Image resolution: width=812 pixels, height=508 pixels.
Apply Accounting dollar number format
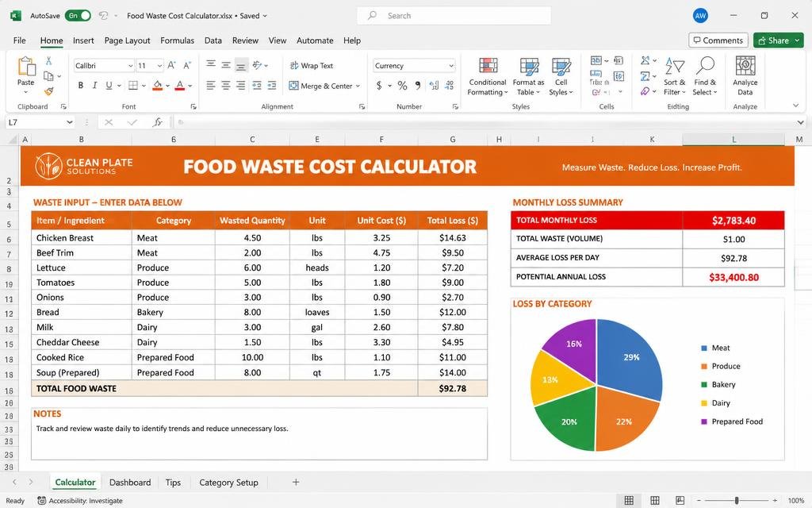(x=379, y=86)
